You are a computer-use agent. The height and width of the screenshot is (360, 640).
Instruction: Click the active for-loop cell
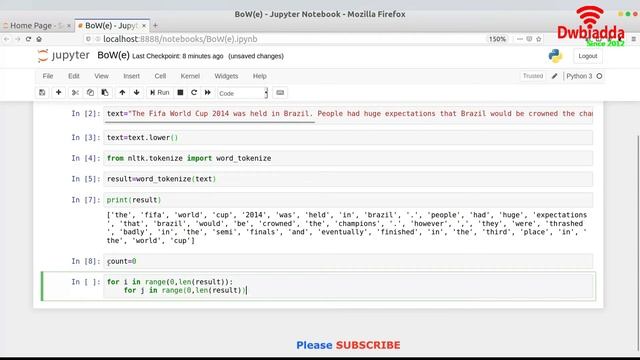pyautogui.click(x=349, y=286)
